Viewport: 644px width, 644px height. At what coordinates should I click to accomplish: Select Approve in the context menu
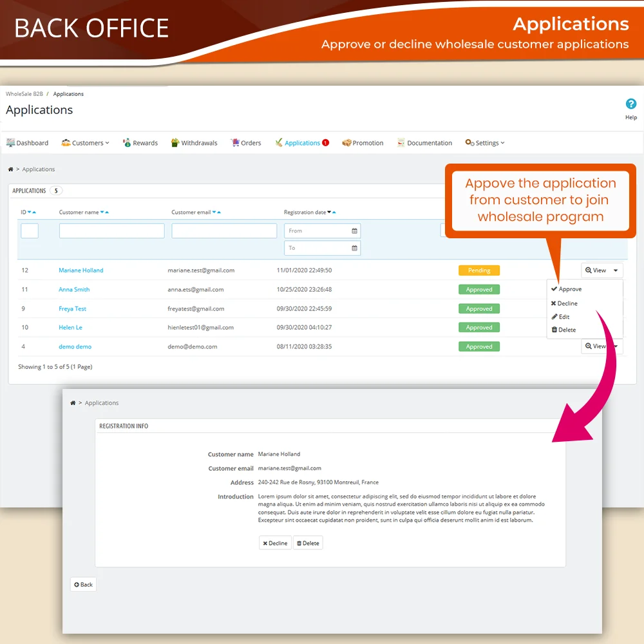click(567, 289)
